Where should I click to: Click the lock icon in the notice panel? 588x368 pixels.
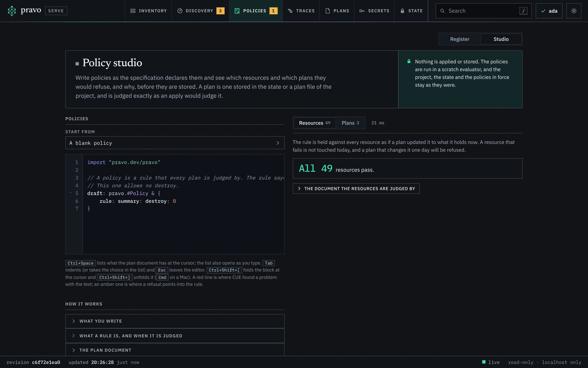point(409,61)
